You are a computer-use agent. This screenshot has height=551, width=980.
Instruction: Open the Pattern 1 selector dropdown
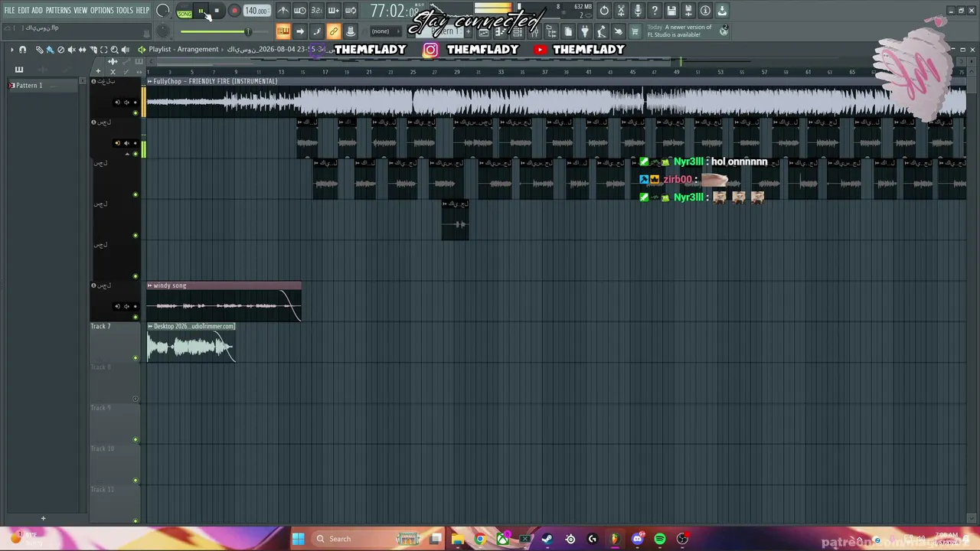(x=445, y=31)
